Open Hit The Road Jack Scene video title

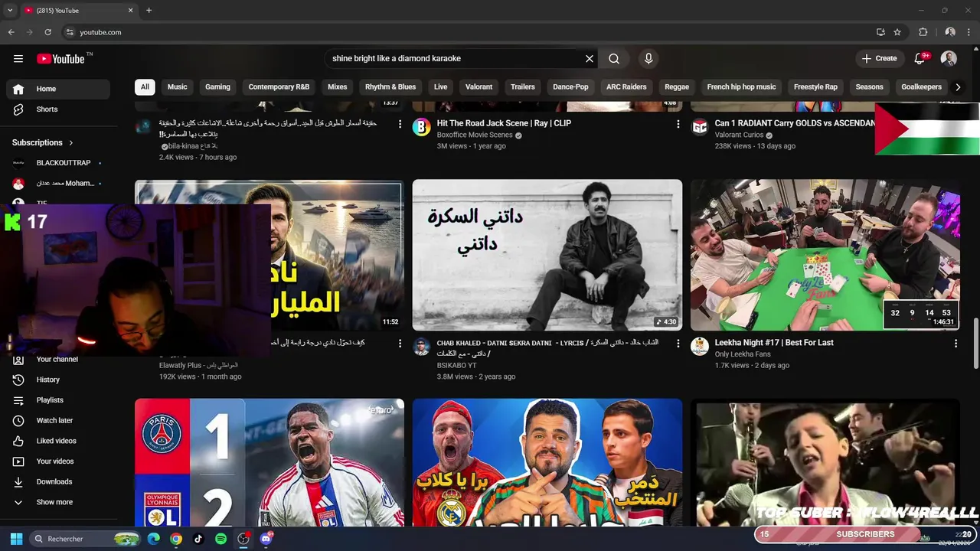coord(504,123)
